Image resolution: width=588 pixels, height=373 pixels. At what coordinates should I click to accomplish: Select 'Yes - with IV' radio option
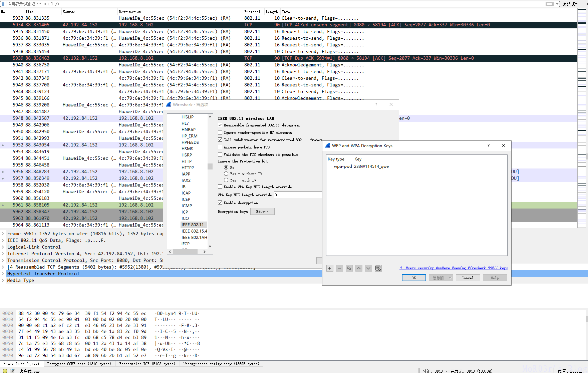point(226,180)
